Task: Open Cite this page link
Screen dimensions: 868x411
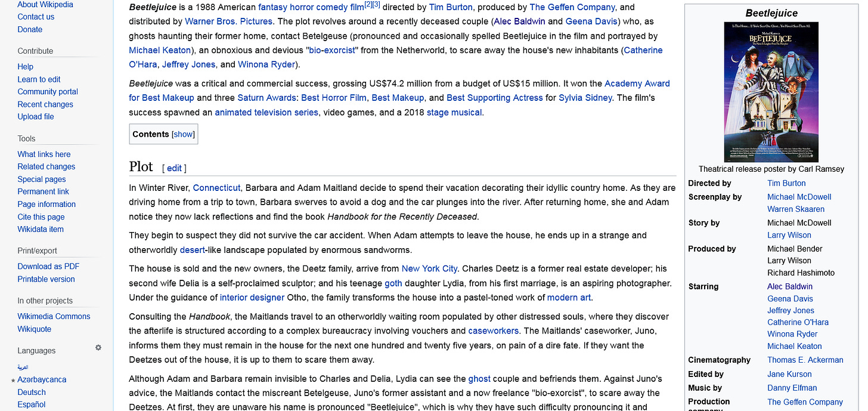Action: point(41,217)
